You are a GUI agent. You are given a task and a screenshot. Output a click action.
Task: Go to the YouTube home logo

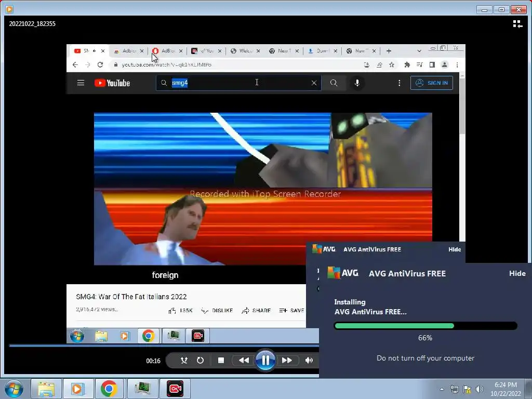coord(112,83)
